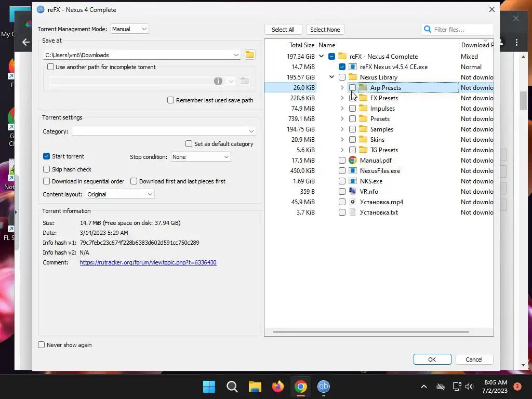Switch to Chrome in taskbar
The height and width of the screenshot is (399, 532).
point(301,387)
